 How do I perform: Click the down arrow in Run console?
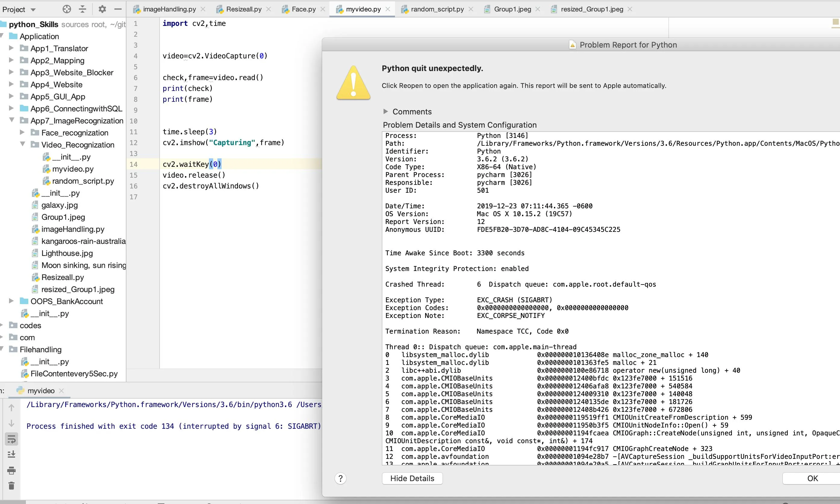tap(11, 423)
